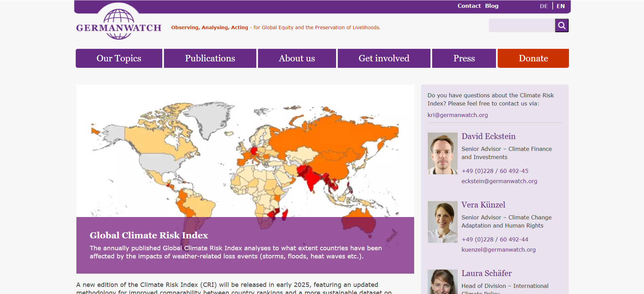Open the David Eckstein name link

(488, 136)
